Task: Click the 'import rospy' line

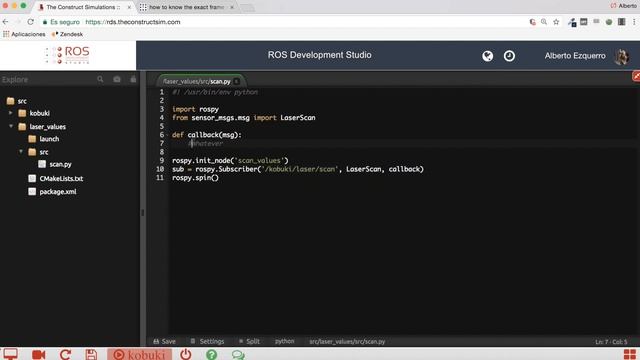Action: tap(196, 109)
